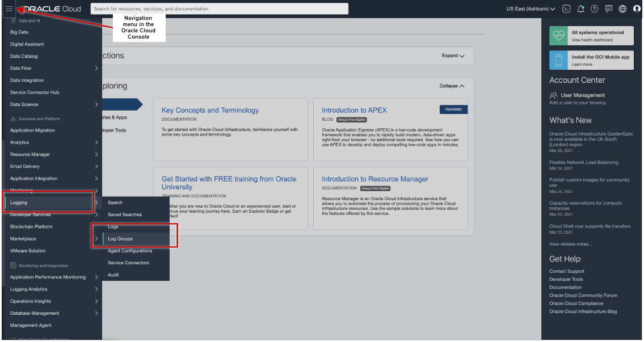This screenshot has width=644, height=342.
Task: Open Oracle Cloud Compliance link
Action: click(576, 303)
